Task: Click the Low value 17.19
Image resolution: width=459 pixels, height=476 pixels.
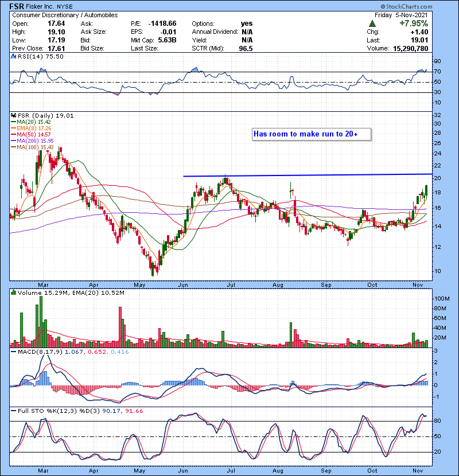Action: click(x=56, y=40)
